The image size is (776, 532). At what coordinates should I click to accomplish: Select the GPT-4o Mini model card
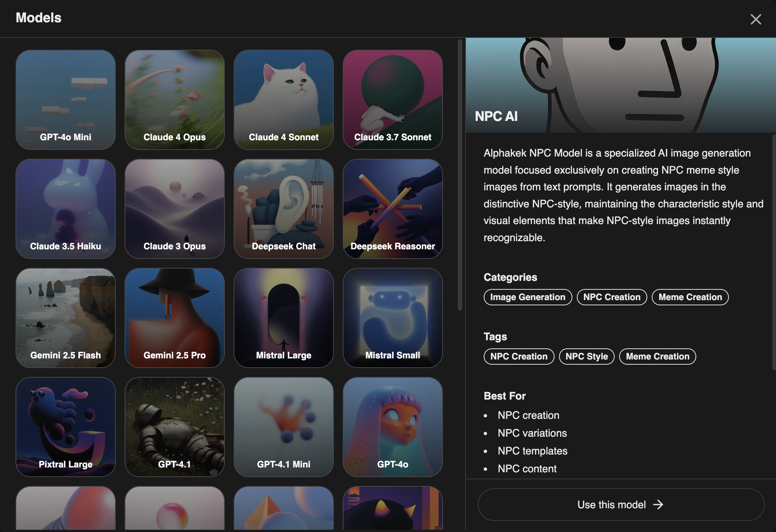[x=66, y=100]
